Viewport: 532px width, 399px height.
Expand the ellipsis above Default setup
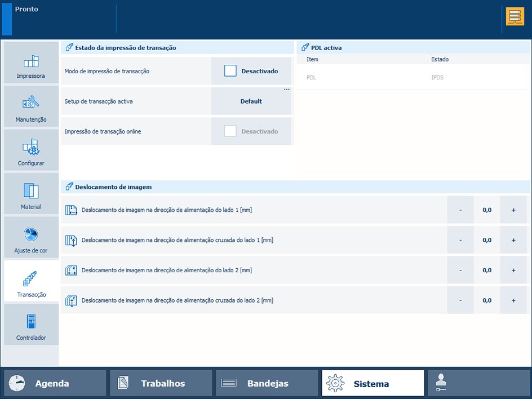pos(286,90)
